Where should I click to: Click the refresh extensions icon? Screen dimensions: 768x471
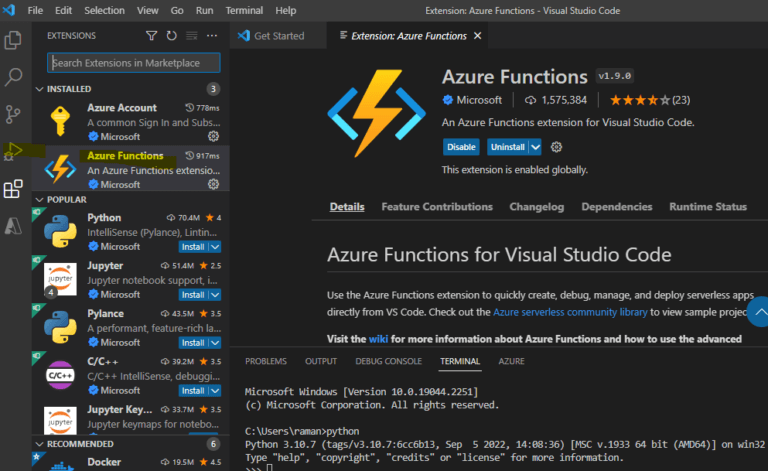(171, 36)
